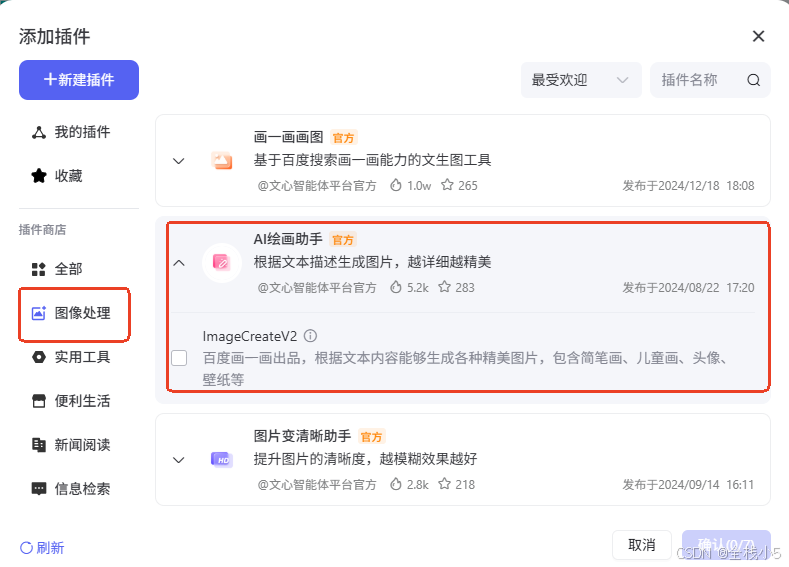
Task: Close the 添加插件 dialog
Action: 758,36
